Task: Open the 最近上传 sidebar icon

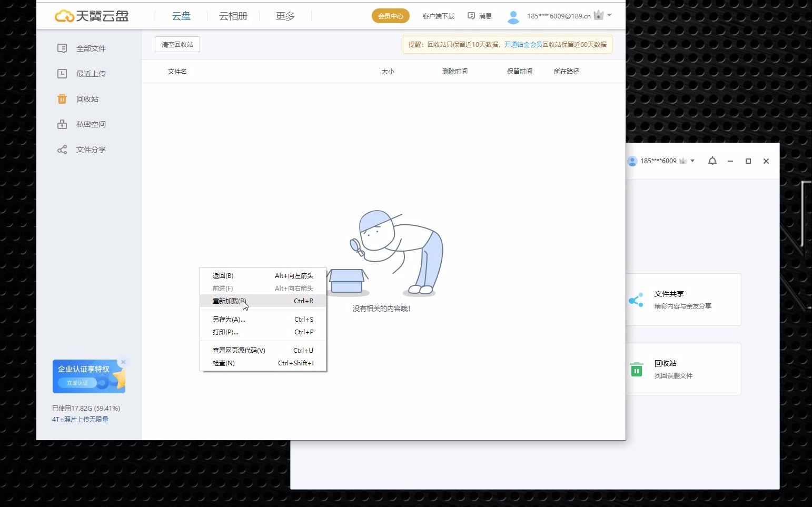Action: coord(62,74)
